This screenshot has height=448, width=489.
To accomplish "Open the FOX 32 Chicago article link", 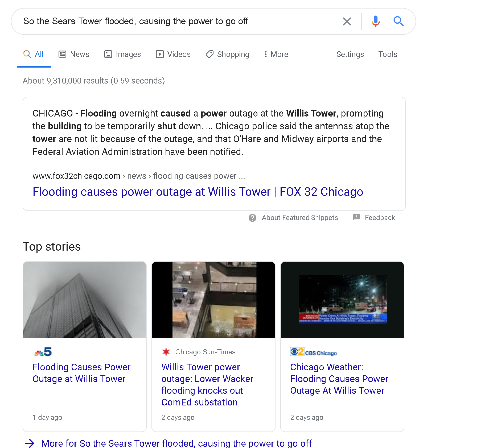I will tap(198, 192).
